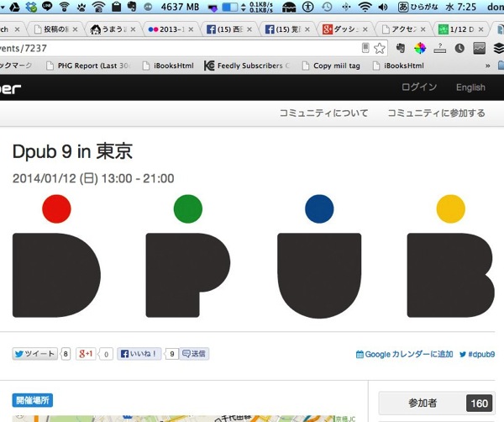Open the #dpub9 Twitter hashtag link
504x422 pixels.
pos(477,355)
